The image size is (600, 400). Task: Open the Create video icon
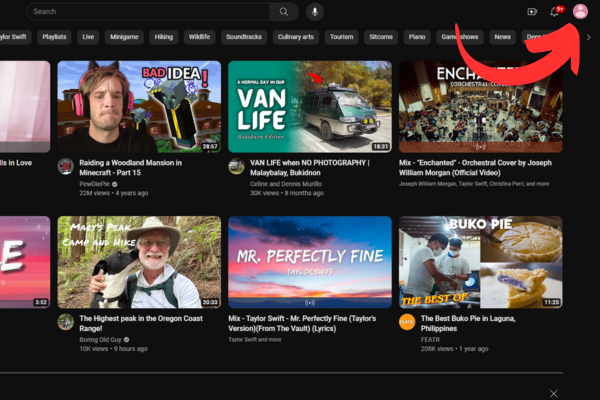[532, 11]
